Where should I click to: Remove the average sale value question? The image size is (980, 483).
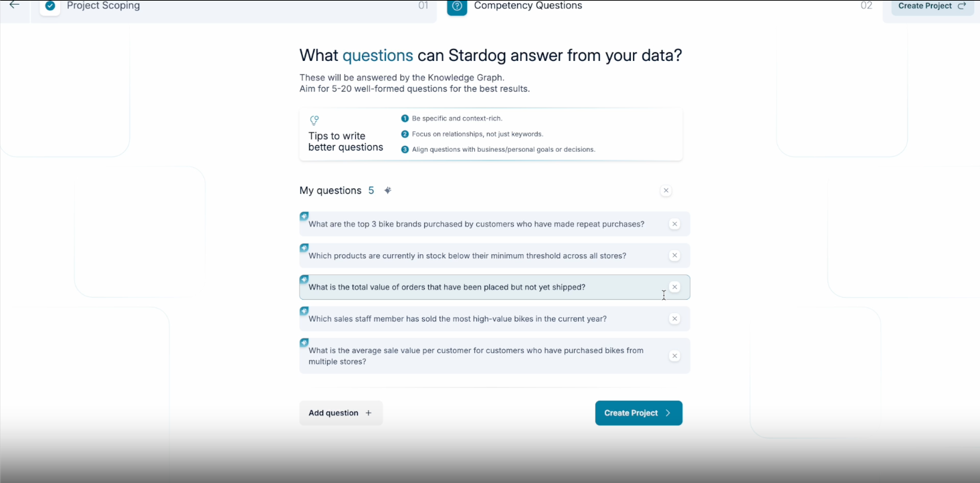674,356
